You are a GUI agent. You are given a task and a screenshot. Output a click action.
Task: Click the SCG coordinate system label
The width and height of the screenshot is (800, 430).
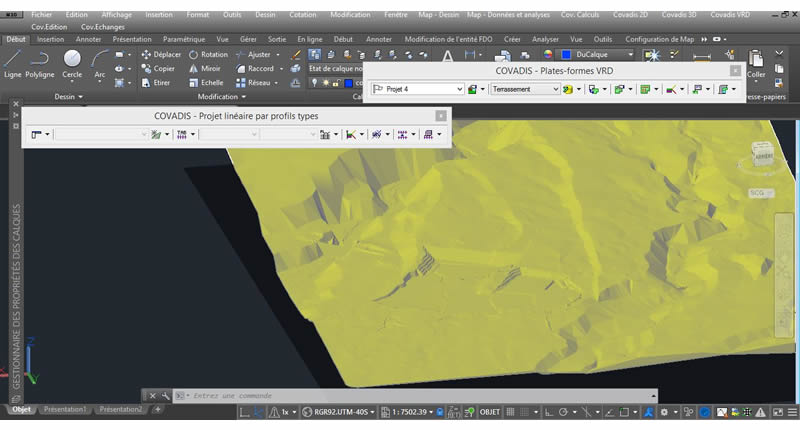pos(760,193)
